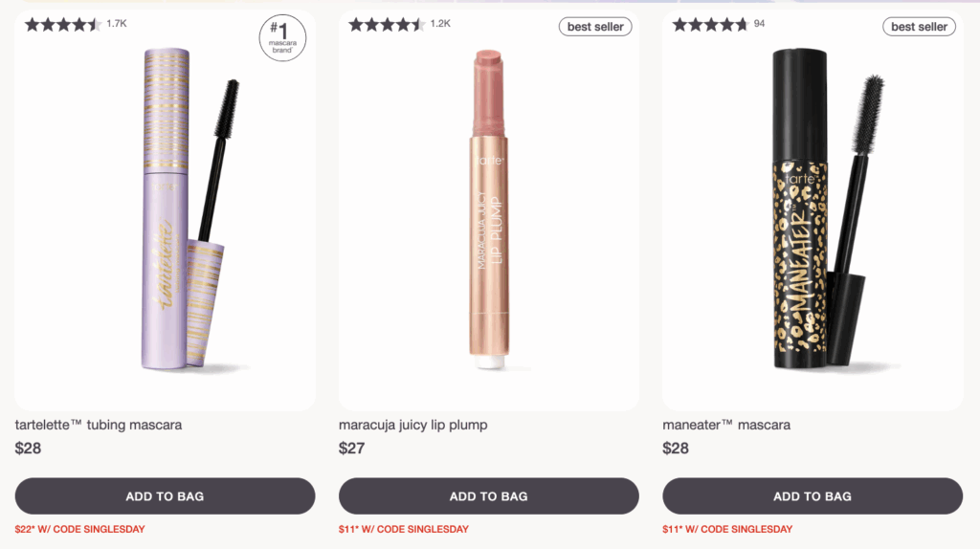Add maneater mascara to bag
The image size is (980, 549).
tap(813, 496)
